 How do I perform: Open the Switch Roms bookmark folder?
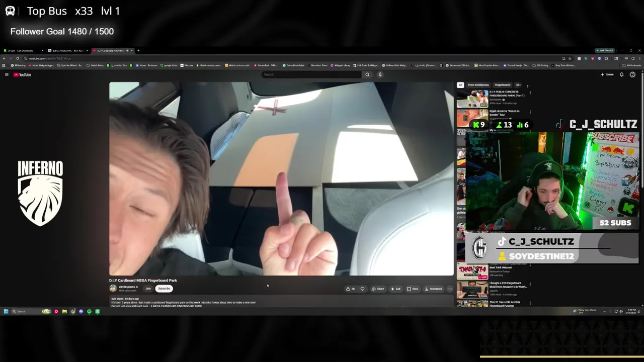point(95,65)
